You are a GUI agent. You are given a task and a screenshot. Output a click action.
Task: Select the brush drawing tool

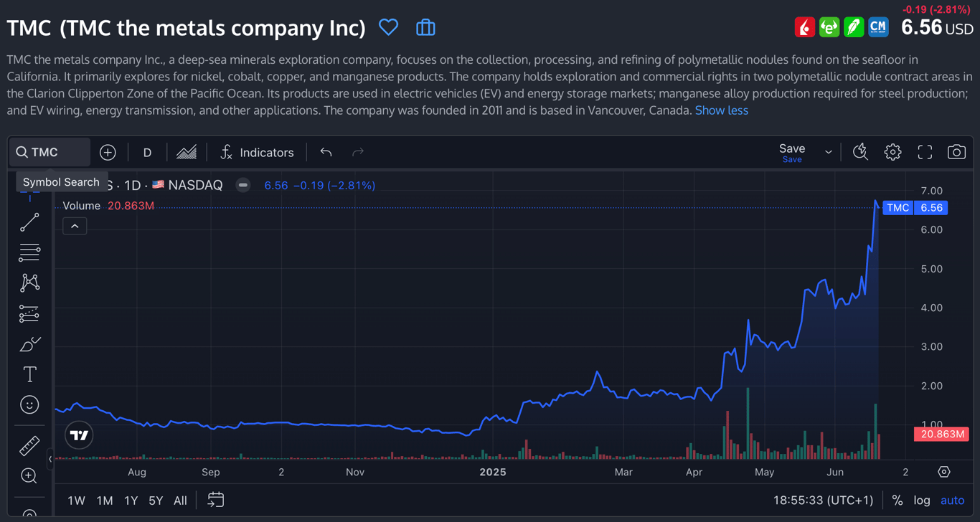point(29,344)
